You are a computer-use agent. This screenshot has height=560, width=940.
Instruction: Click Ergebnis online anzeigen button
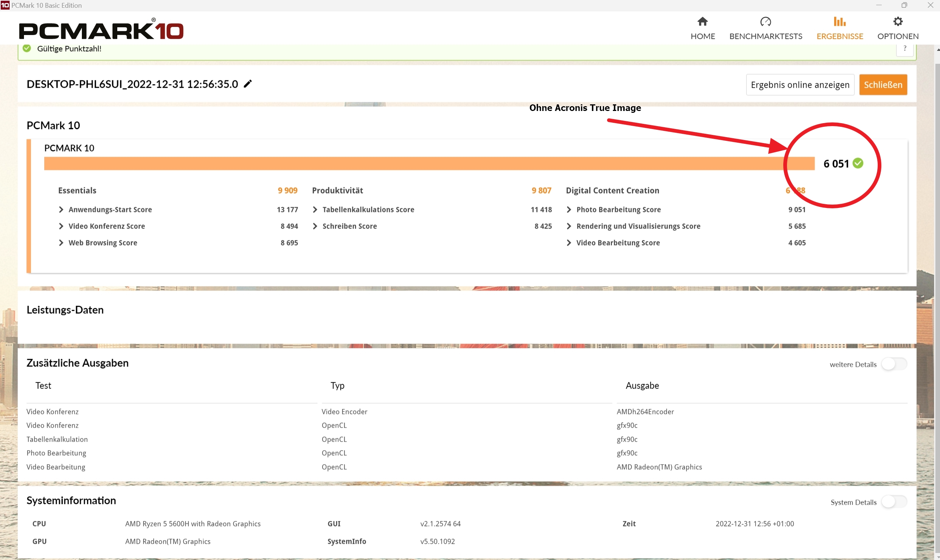tap(799, 84)
